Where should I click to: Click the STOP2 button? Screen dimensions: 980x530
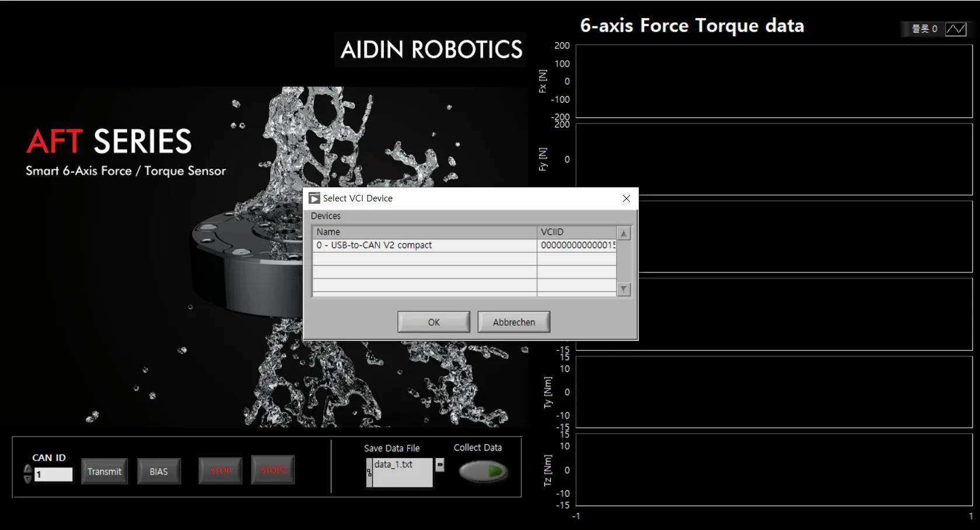[273, 470]
